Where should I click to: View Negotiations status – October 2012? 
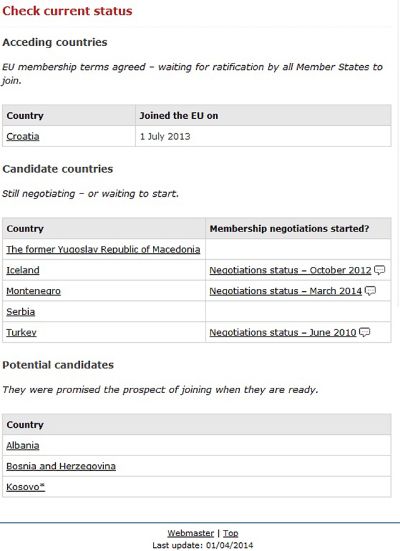click(290, 270)
